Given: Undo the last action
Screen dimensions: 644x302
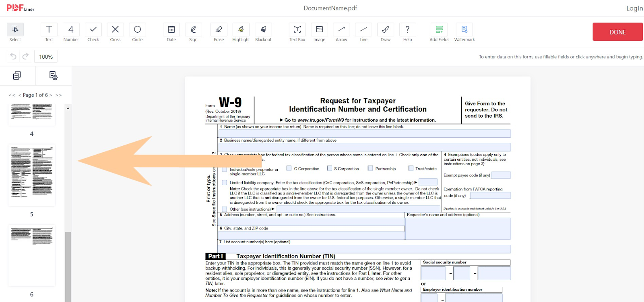Looking at the screenshot, I should point(13,56).
